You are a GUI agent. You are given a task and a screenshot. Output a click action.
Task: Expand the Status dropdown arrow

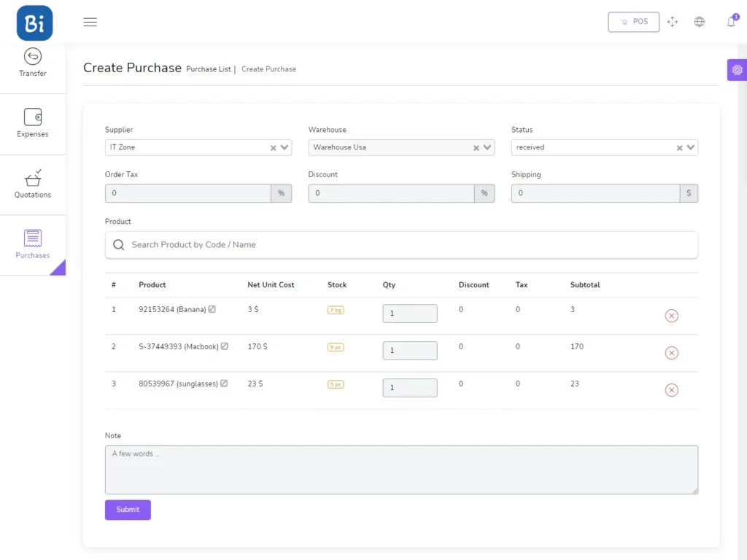click(x=690, y=147)
